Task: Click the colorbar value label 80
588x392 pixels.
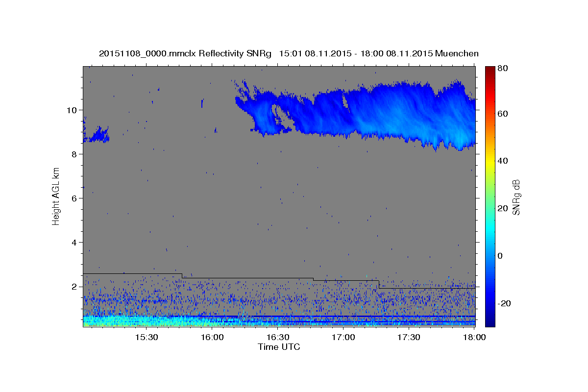Action: click(503, 68)
